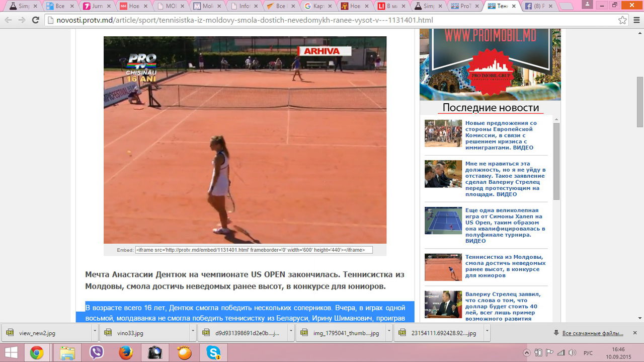Open news about доллар будет стоить 40 лей
This screenshot has width=644, height=362.
(505, 306)
